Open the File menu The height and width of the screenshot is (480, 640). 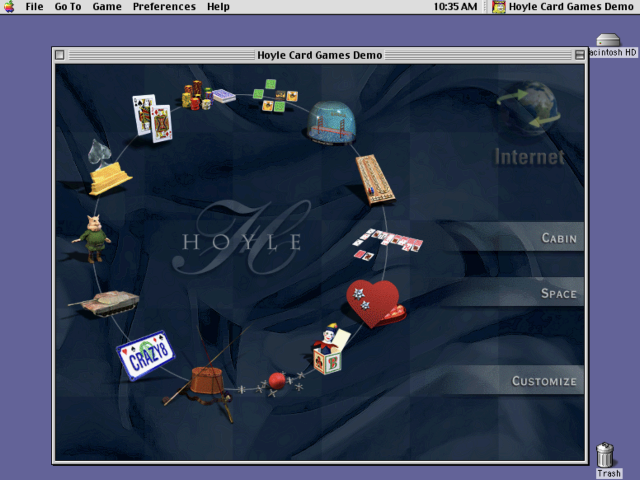click(34, 7)
